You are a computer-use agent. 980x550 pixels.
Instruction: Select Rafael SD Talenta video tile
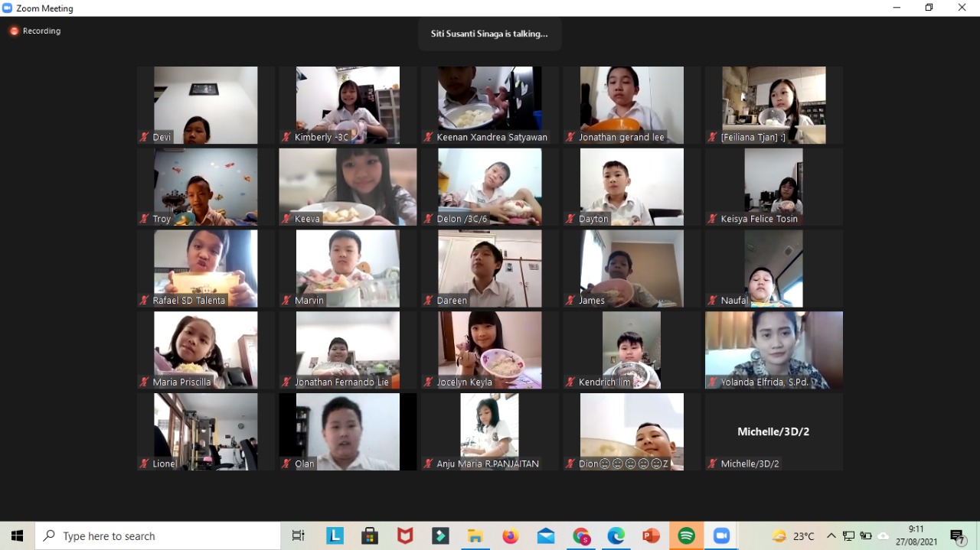(205, 268)
